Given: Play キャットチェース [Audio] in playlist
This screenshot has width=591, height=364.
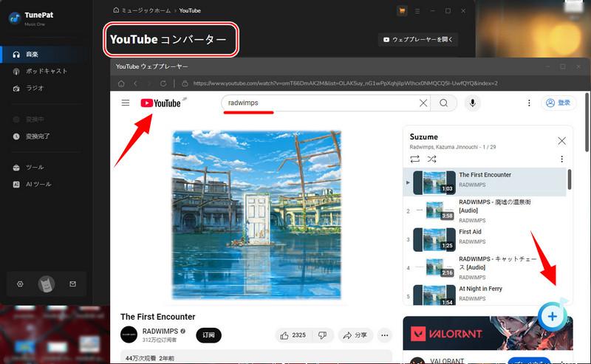Looking at the screenshot, I should (x=485, y=268).
